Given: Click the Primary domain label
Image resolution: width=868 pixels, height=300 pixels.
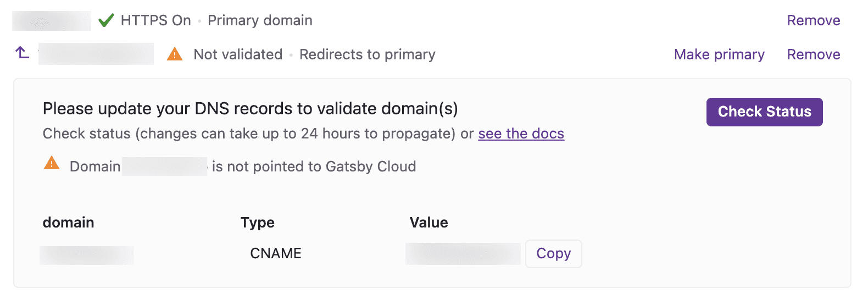Looking at the screenshot, I should (x=260, y=20).
